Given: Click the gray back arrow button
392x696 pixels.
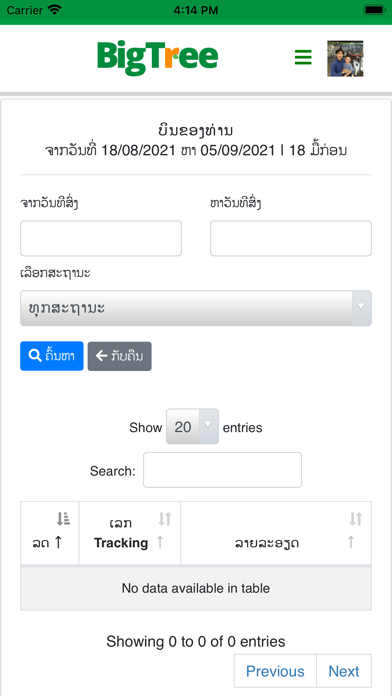Looking at the screenshot, I should click(x=119, y=356).
